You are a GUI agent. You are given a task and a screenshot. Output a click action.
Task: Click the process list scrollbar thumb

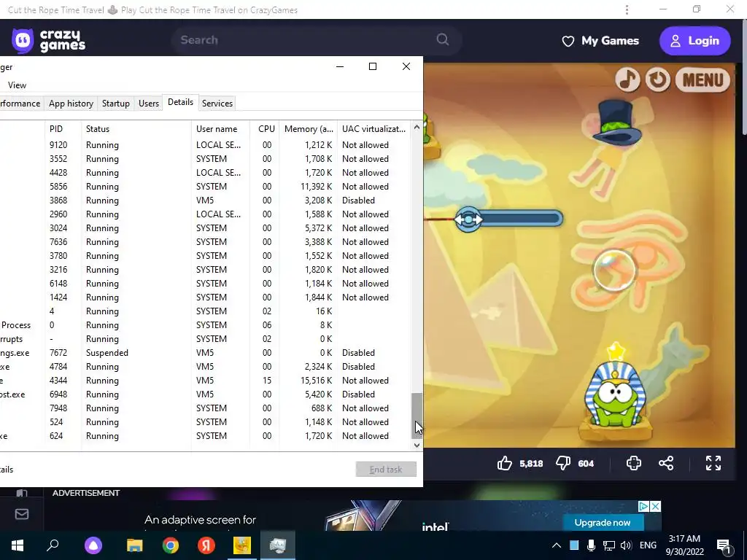tap(417, 416)
